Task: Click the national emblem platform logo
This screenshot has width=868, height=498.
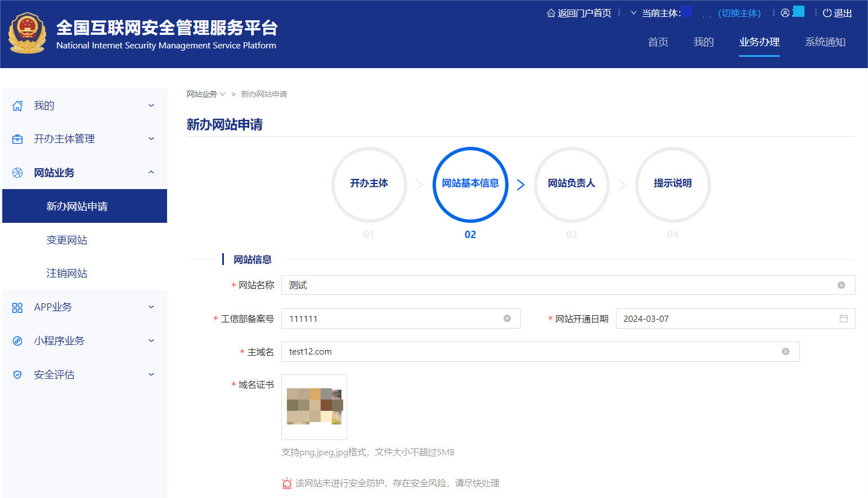Action: coord(28,33)
